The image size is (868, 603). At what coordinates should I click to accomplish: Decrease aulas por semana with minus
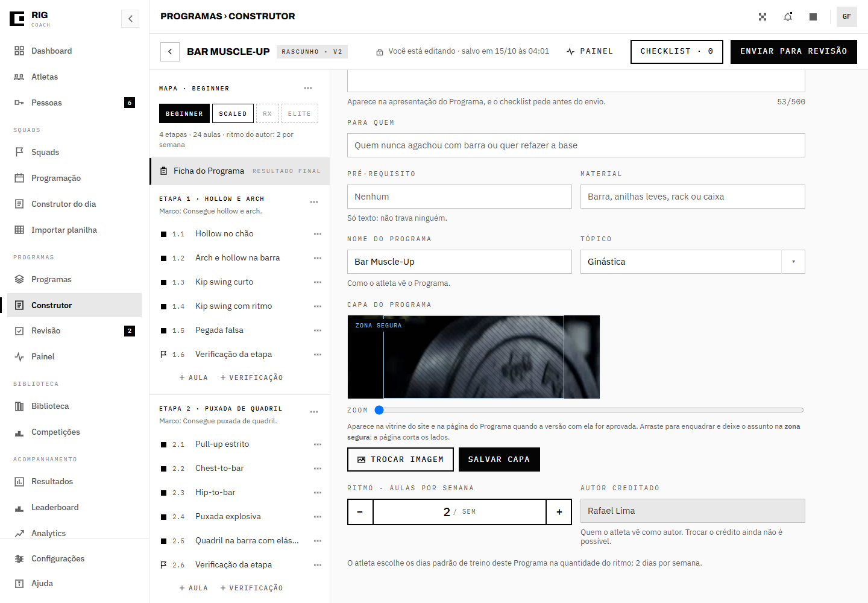(360, 512)
